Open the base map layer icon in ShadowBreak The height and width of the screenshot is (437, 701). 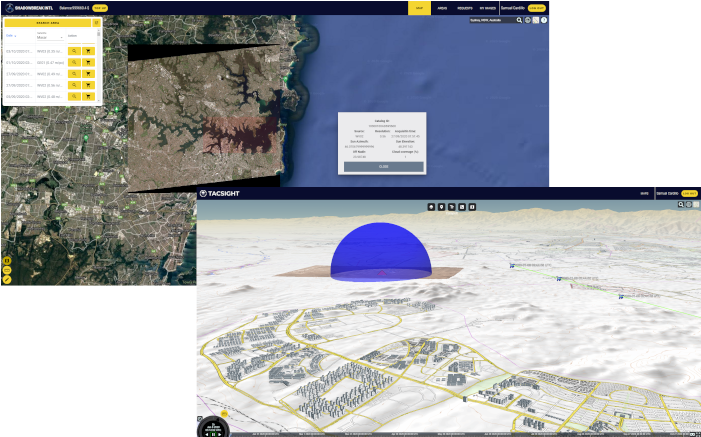point(536,20)
